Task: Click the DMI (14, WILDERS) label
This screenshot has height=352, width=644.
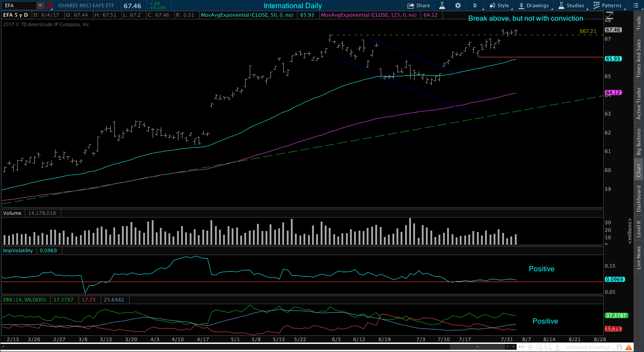Action: tap(24, 299)
